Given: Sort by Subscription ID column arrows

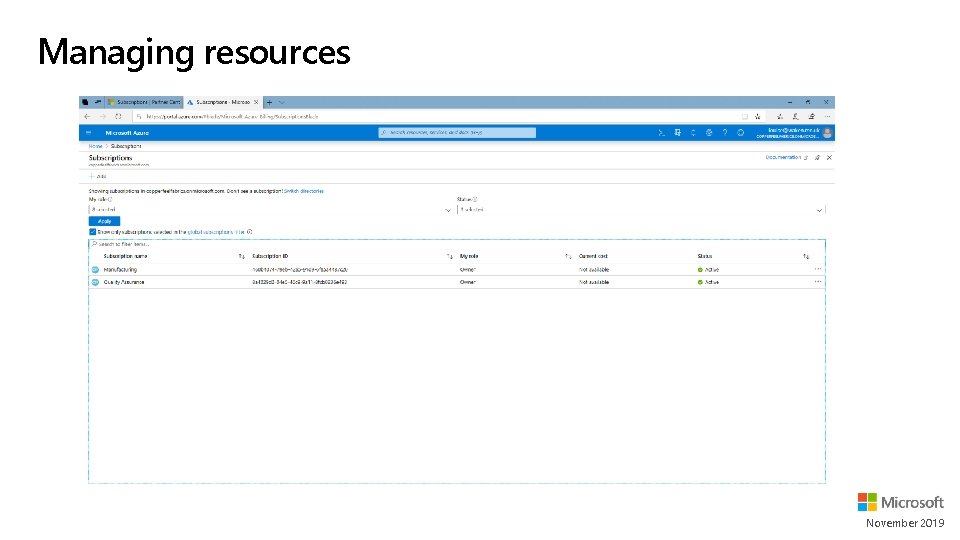Looking at the screenshot, I should 449,257.
